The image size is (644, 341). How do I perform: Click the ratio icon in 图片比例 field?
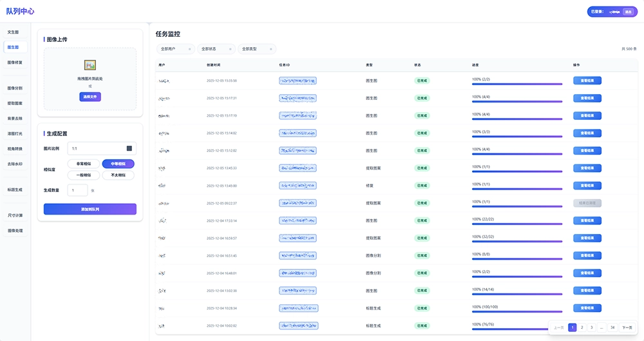129,148
